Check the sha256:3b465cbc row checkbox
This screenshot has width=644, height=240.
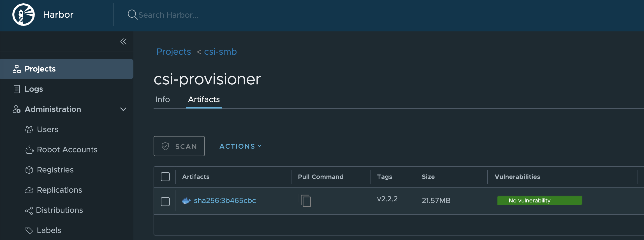tap(165, 201)
